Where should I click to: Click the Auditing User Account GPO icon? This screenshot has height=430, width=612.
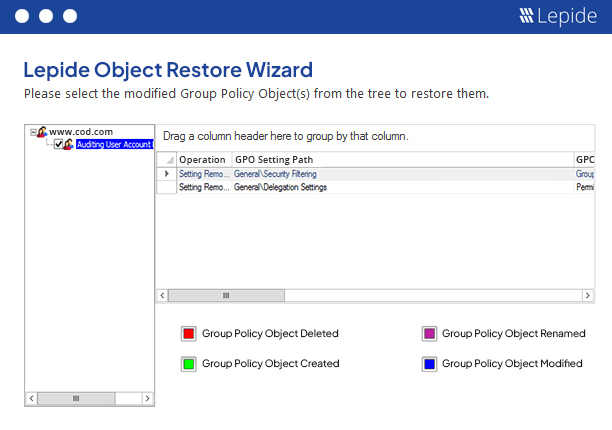click(68, 144)
